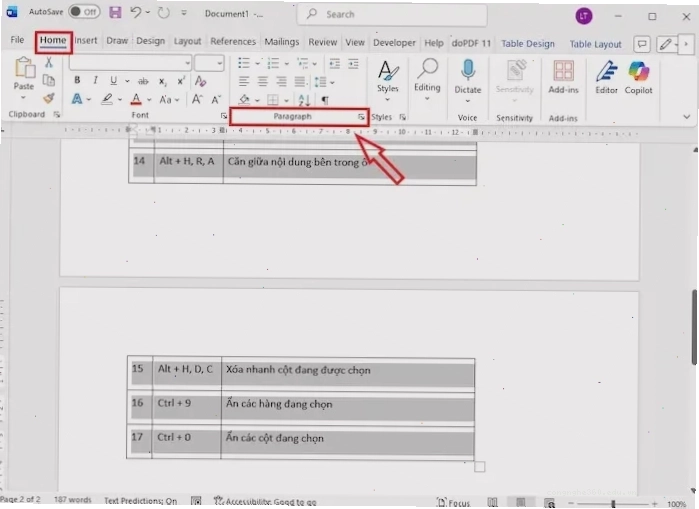
Task: Redo the last action
Action: (x=164, y=13)
